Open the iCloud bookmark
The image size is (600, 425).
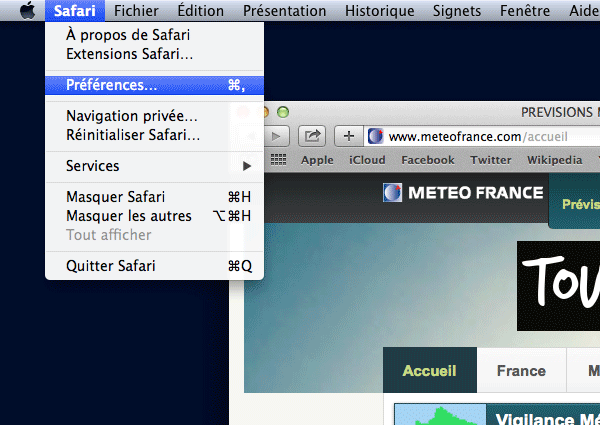coord(367,160)
